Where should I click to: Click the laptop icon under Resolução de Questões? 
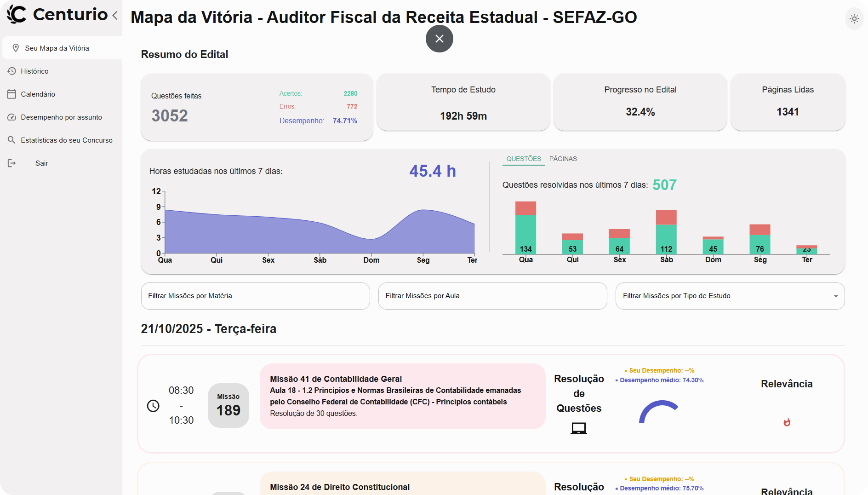579,428
